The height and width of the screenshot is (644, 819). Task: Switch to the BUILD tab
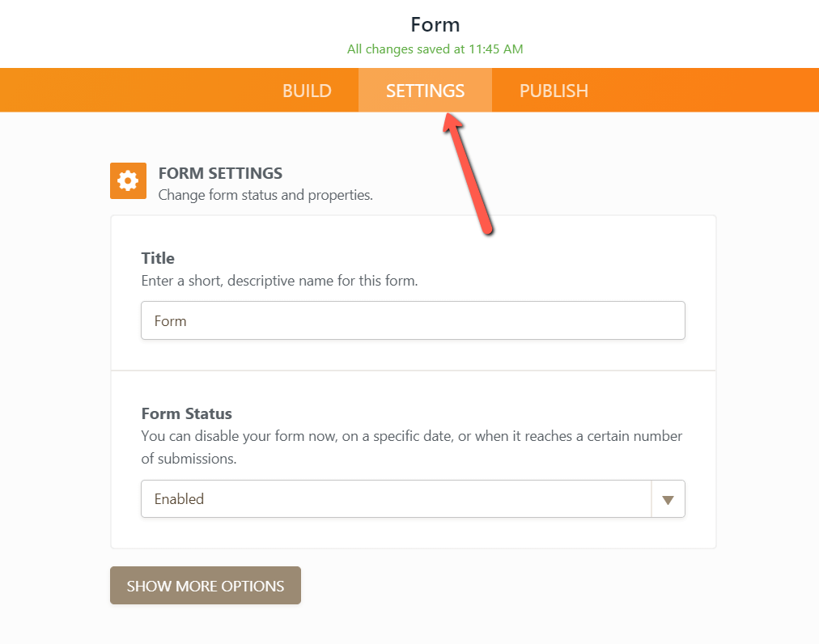[x=307, y=91]
